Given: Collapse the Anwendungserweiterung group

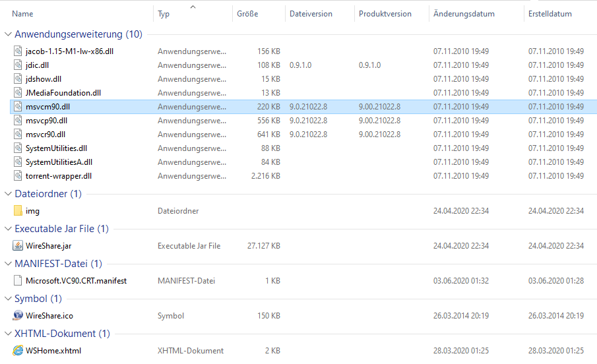Looking at the screenshot, I should click(x=8, y=34).
